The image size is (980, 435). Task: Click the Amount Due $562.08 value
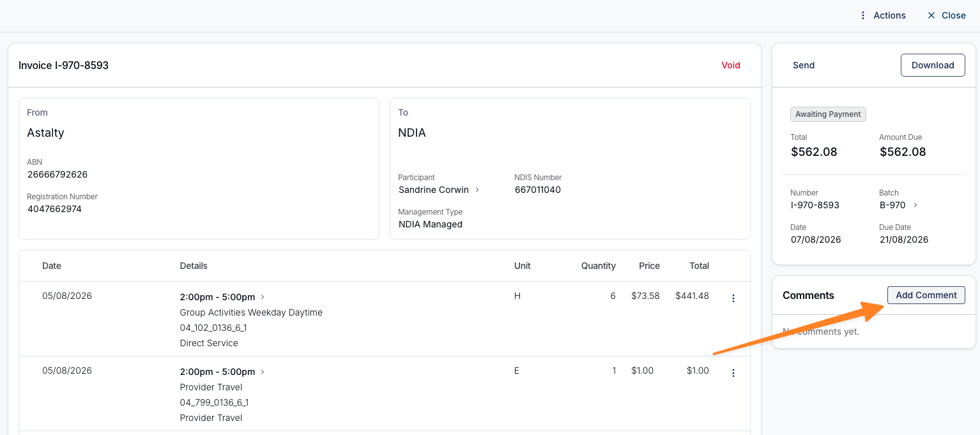point(903,152)
